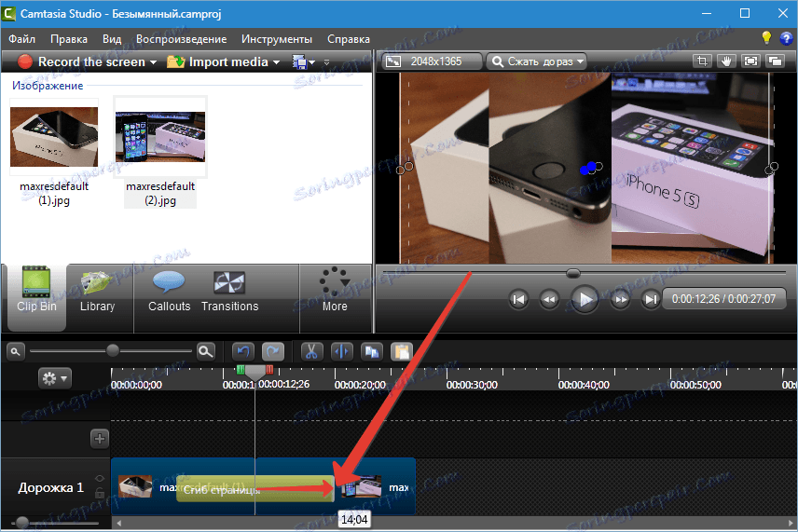Open the 2048x1365 editing dimensions button

432,61
